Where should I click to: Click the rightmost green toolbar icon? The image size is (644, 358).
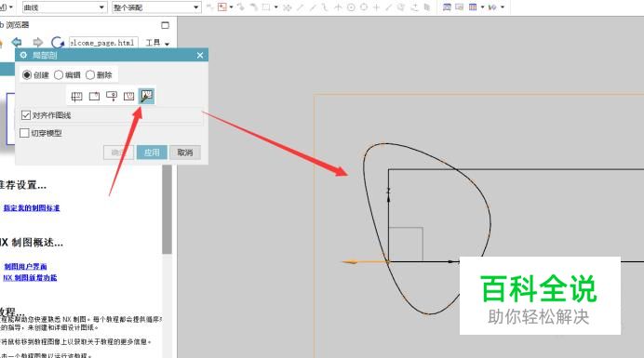point(492,7)
